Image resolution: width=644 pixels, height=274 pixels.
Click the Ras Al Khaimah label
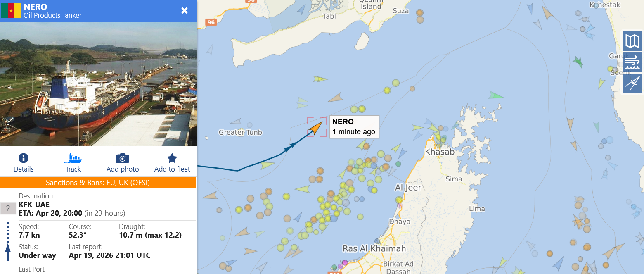pyautogui.click(x=374, y=248)
